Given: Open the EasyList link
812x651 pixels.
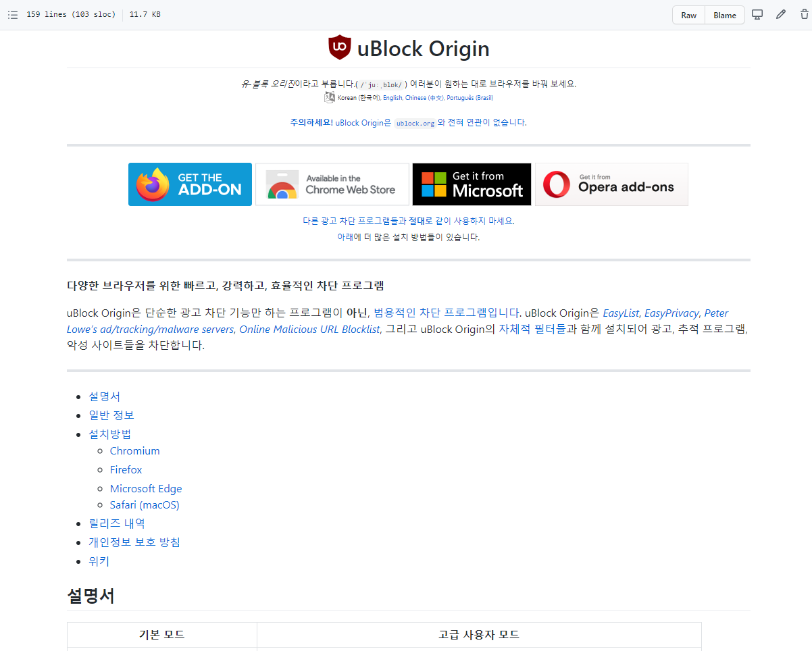Looking at the screenshot, I should [621, 313].
